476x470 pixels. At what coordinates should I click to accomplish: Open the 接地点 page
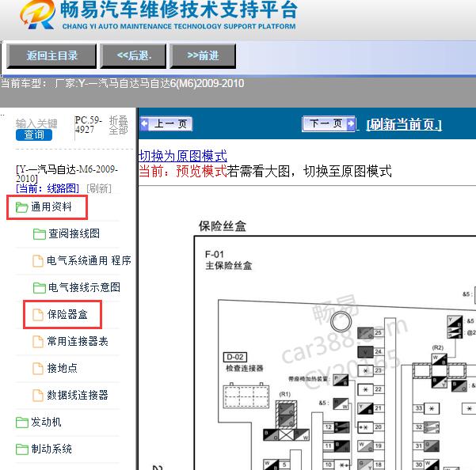point(62,368)
